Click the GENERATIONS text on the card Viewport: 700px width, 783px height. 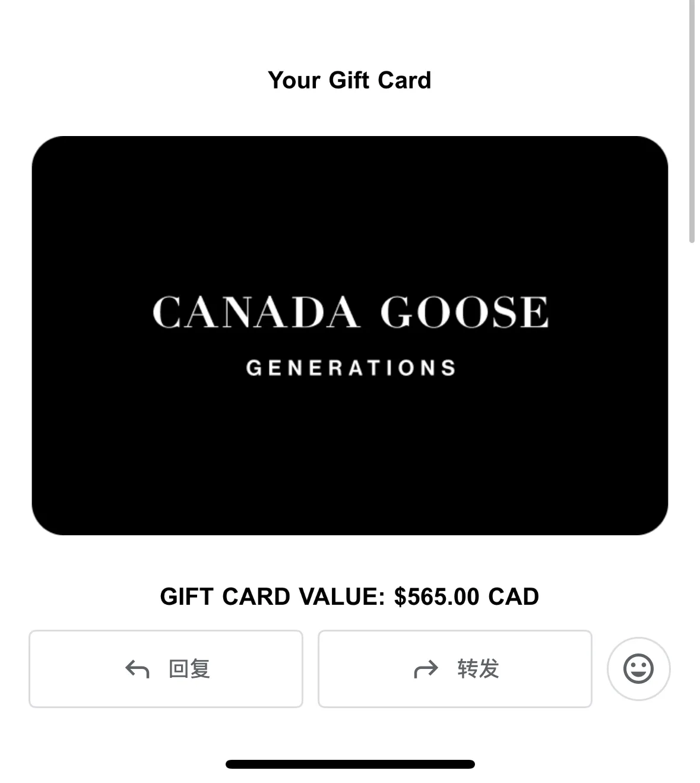[351, 368]
